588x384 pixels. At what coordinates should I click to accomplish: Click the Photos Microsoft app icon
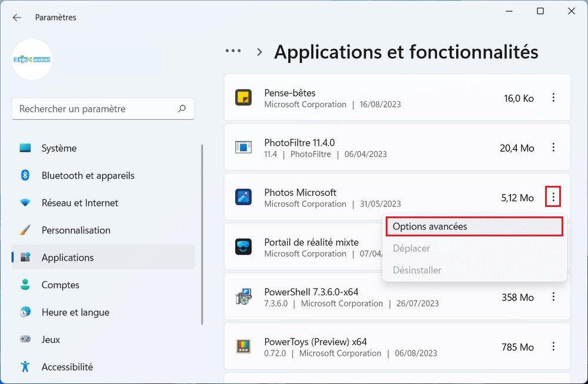coord(243,197)
